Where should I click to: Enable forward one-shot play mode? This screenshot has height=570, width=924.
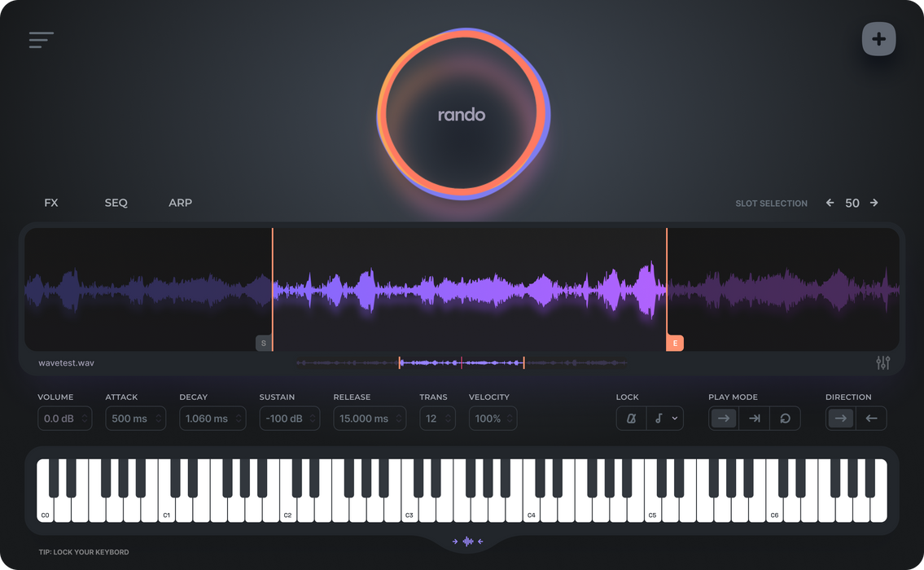[x=723, y=419]
